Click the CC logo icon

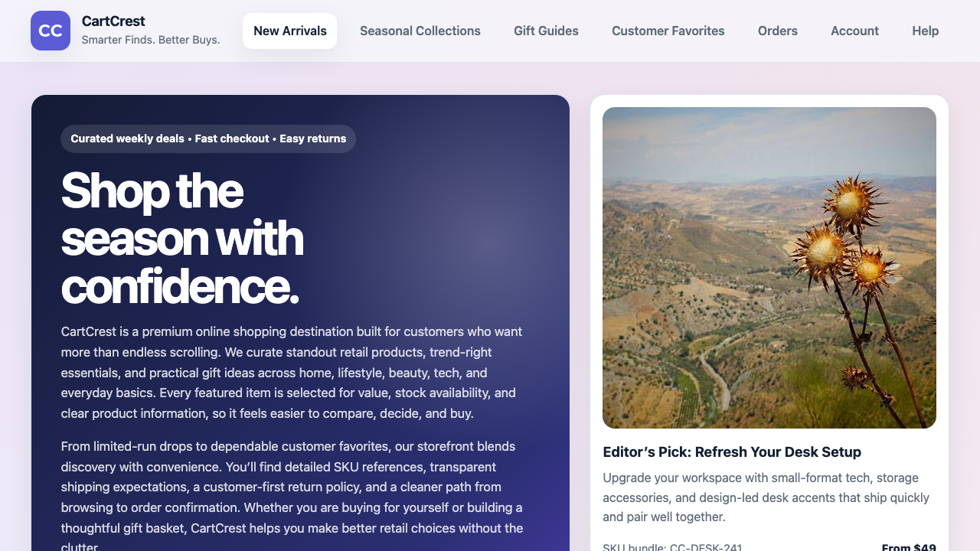pyautogui.click(x=51, y=31)
